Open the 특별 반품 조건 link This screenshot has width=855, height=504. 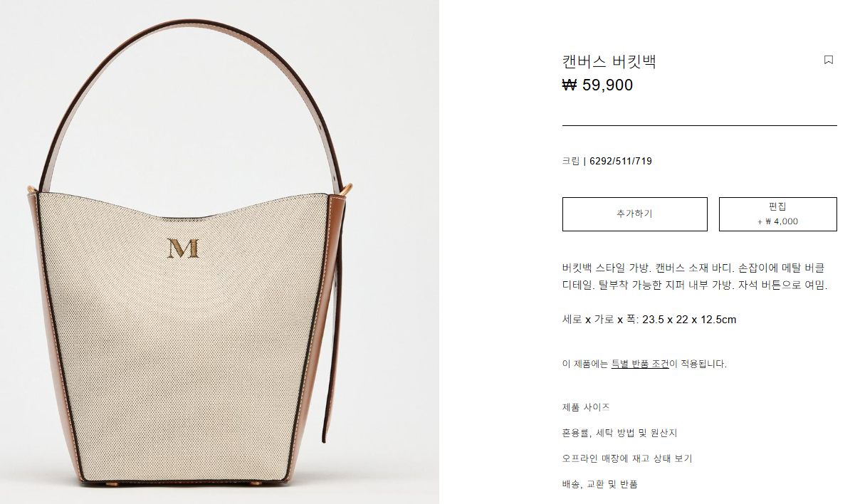[640, 364]
